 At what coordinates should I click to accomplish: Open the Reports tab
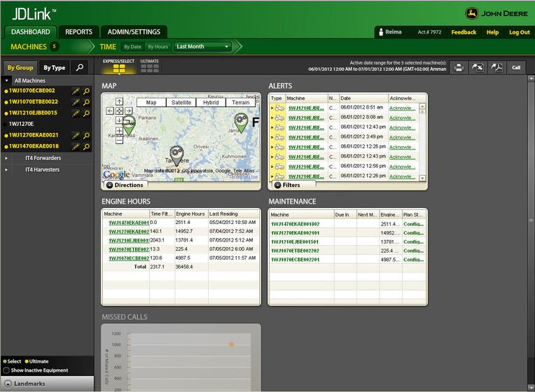click(x=78, y=31)
